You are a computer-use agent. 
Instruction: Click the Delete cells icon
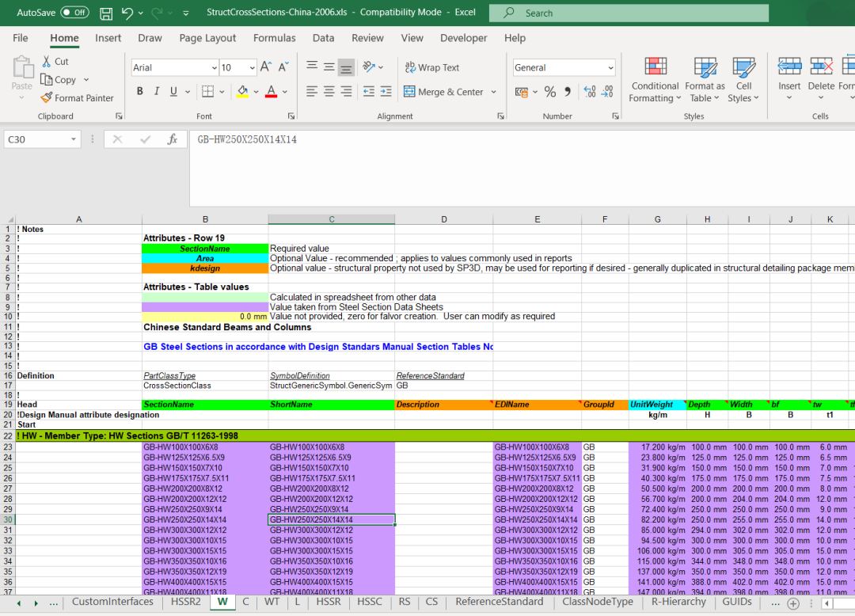[x=821, y=67]
